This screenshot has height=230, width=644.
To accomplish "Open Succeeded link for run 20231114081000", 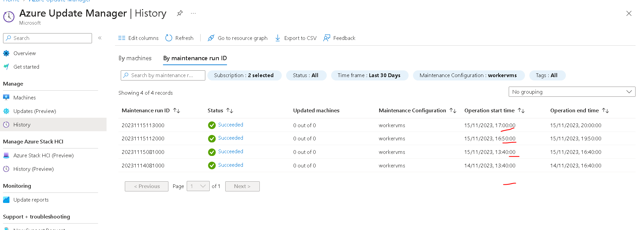I will tap(231, 165).
